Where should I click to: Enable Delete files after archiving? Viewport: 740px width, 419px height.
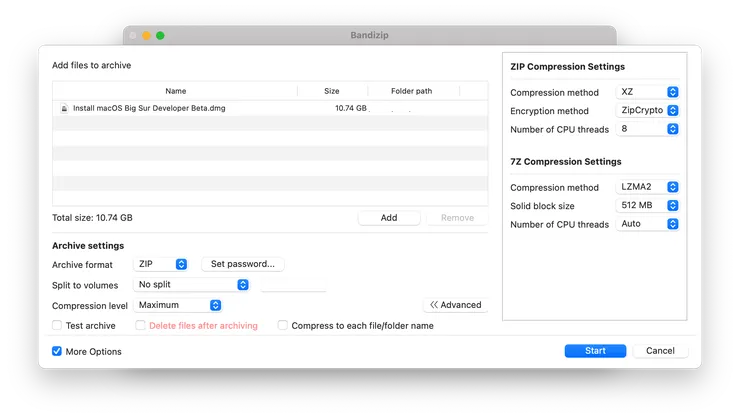click(140, 326)
